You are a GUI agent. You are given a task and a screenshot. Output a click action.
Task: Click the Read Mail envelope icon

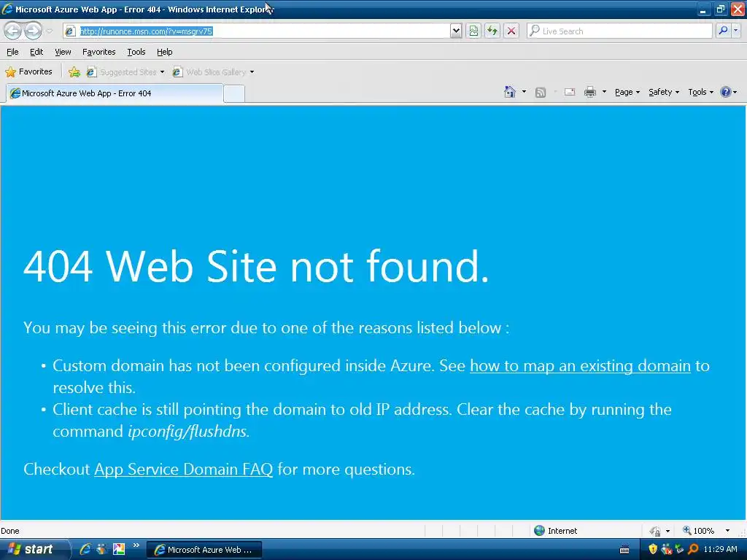pyautogui.click(x=570, y=92)
